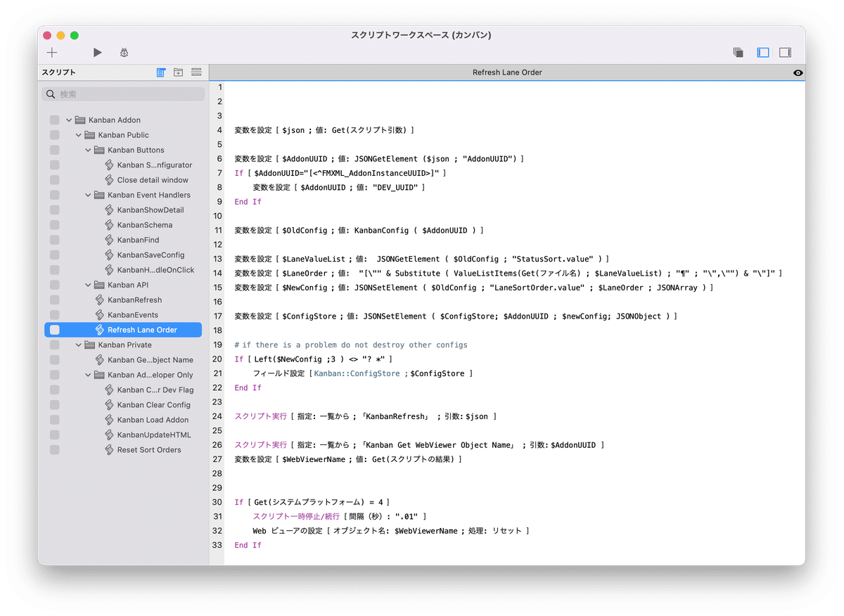Collapse the Kanban Addon folder chevron
Viewport: 844px width, 616px height.
pyautogui.click(x=68, y=120)
